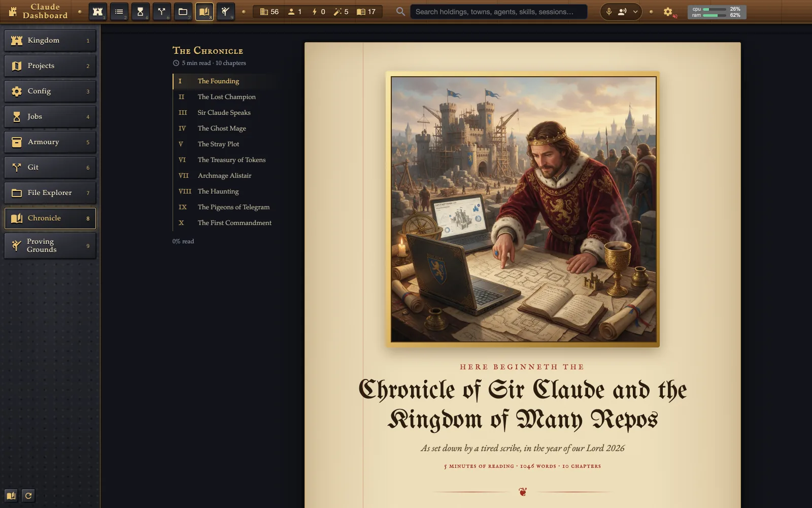Open Jobs via the hourglass toolbar icon

tap(141, 11)
